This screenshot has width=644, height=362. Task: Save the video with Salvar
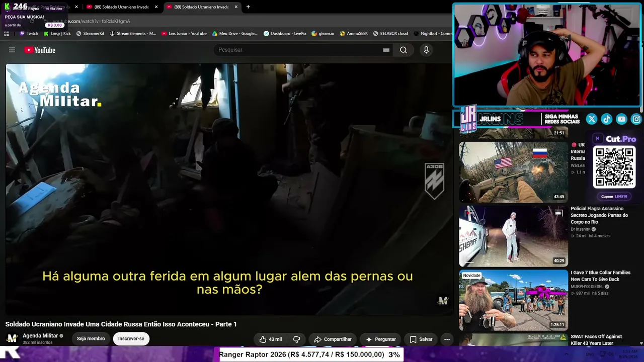(421, 339)
